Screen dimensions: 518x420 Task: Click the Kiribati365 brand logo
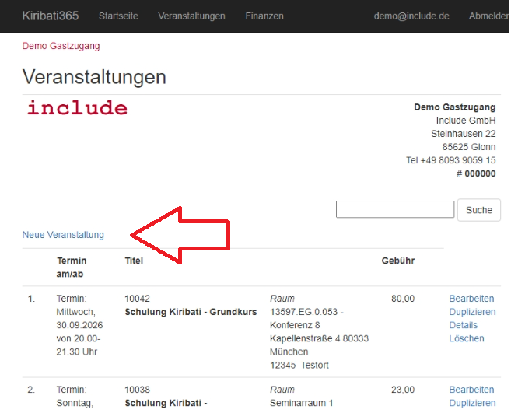pyautogui.click(x=50, y=16)
